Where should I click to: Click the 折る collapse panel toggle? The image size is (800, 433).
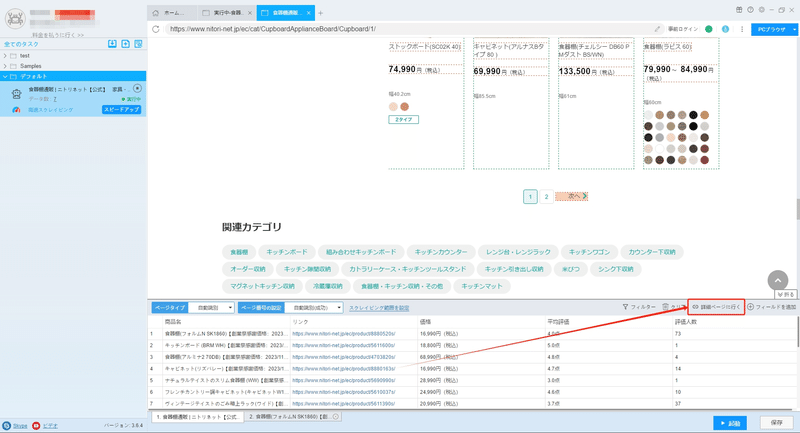coord(786,295)
